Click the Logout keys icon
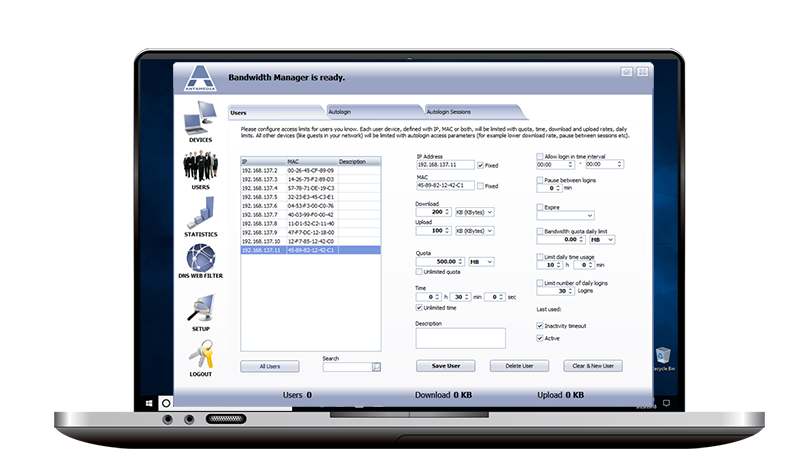800x476 pixels. click(201, 354)
